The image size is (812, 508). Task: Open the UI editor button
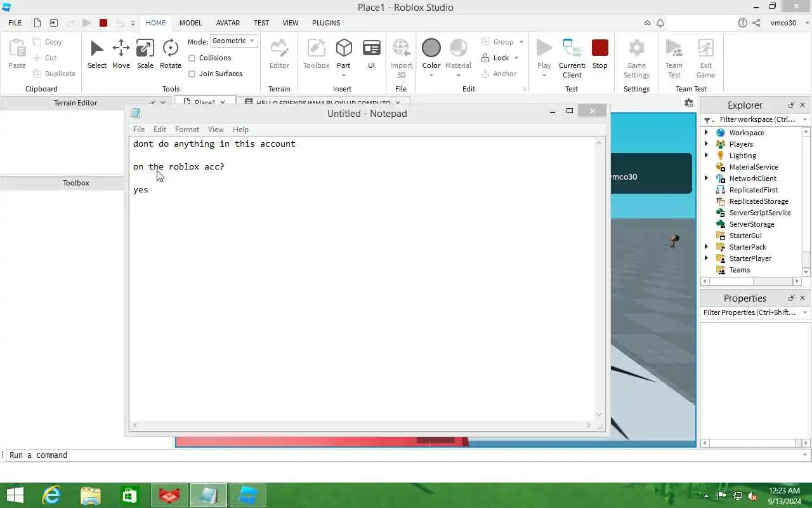click(371, 54)
